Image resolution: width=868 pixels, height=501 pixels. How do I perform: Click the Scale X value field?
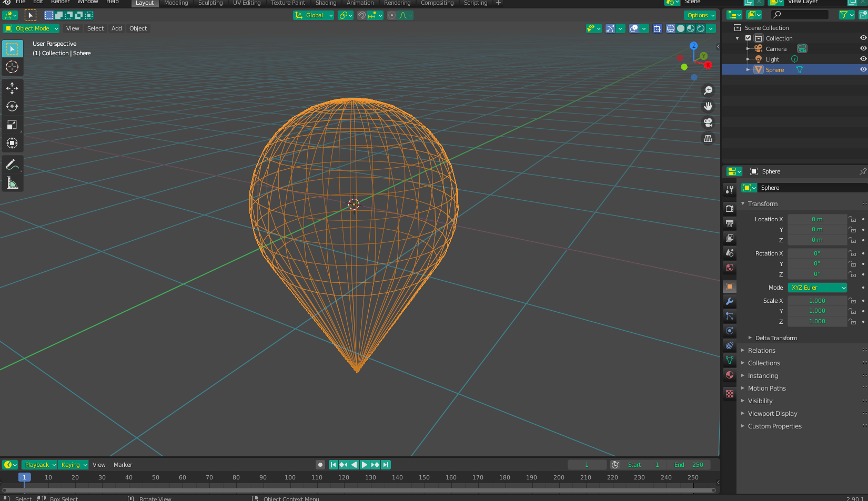(817, 301)
